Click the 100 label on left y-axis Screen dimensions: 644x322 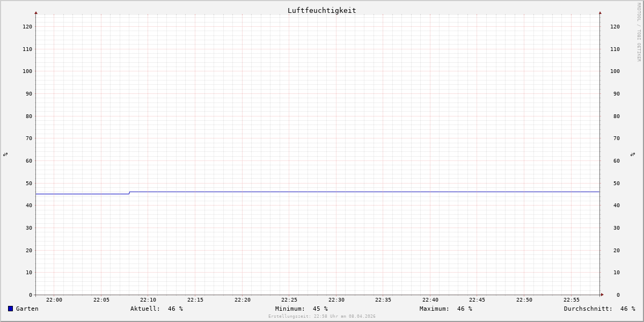[x=27, y=71]
